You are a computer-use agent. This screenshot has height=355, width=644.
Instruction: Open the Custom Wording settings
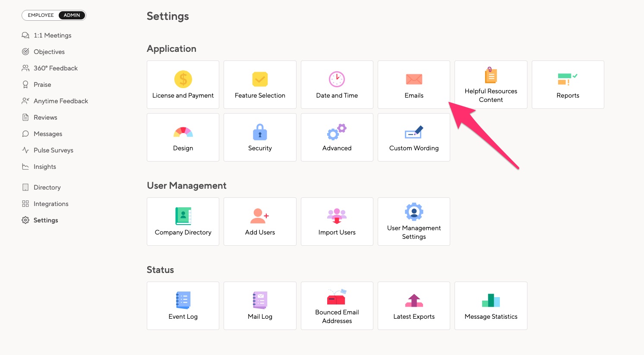point(414,137)
